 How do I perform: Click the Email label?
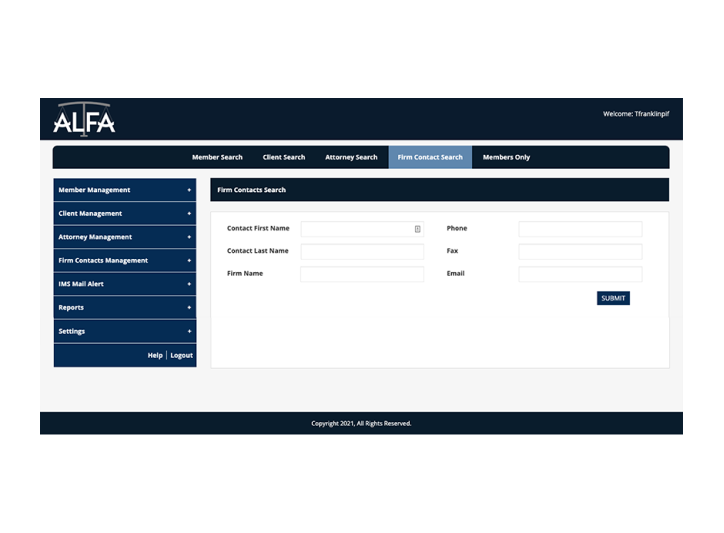(455, 273)
